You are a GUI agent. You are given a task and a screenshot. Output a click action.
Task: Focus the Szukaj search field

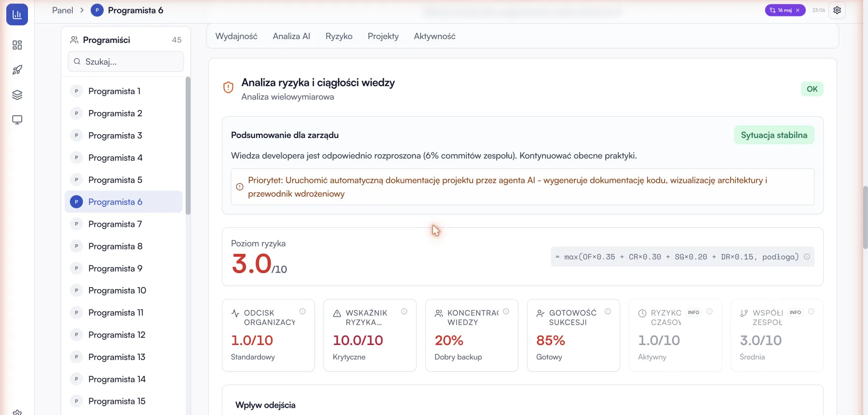tap(126, 62)
